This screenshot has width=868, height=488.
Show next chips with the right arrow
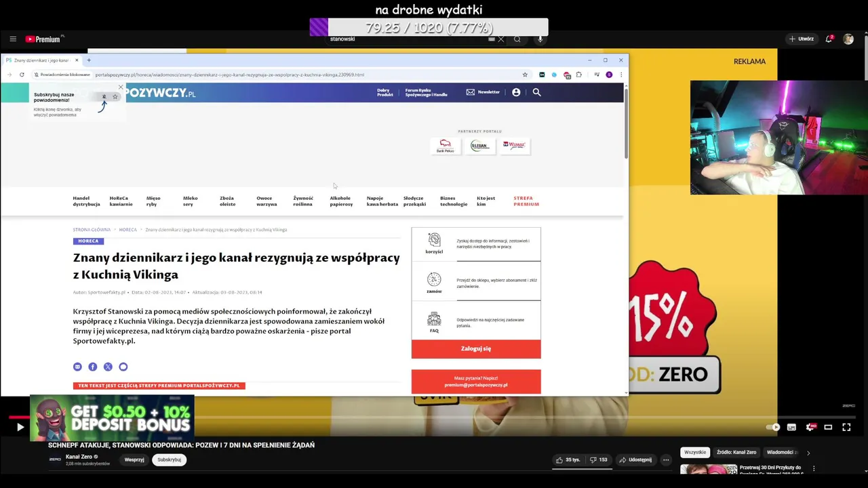808,453
